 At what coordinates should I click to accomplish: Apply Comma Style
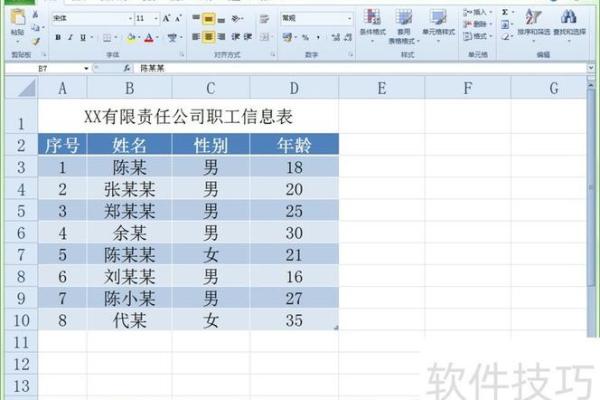tap(318, 38)
